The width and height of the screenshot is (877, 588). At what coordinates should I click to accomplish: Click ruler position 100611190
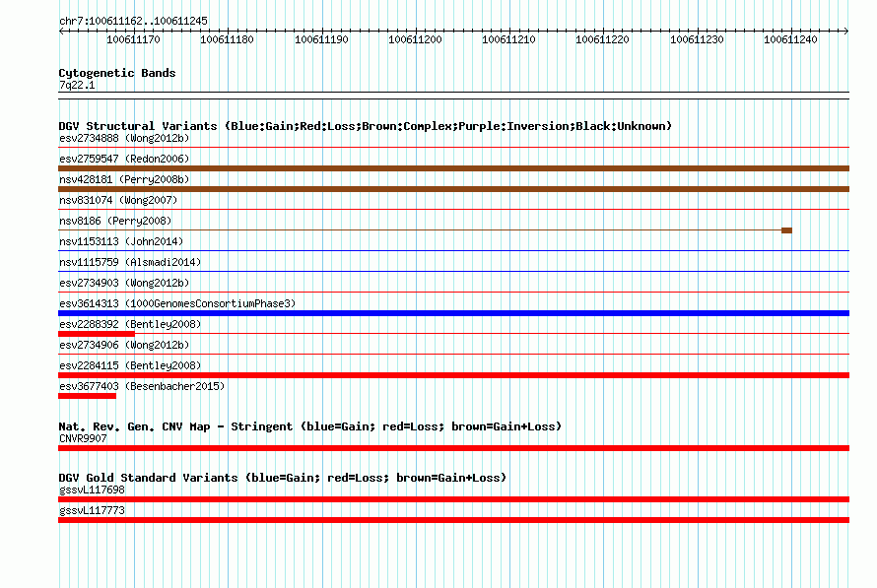click(x=321, y=39)
